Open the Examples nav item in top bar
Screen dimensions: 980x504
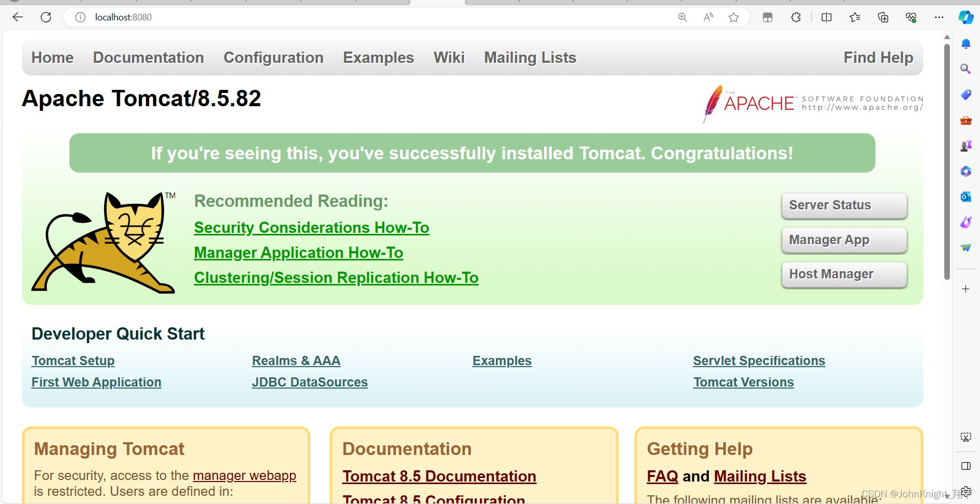pos(379,58)
